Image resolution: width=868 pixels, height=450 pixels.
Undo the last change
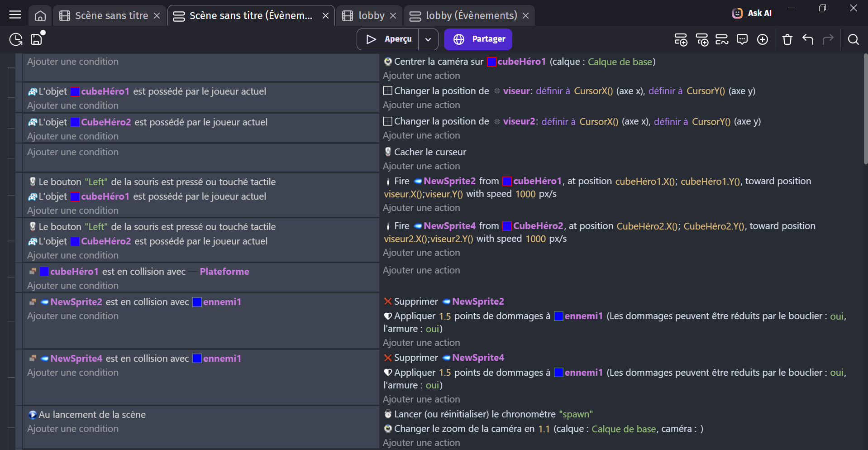(808, 39)
